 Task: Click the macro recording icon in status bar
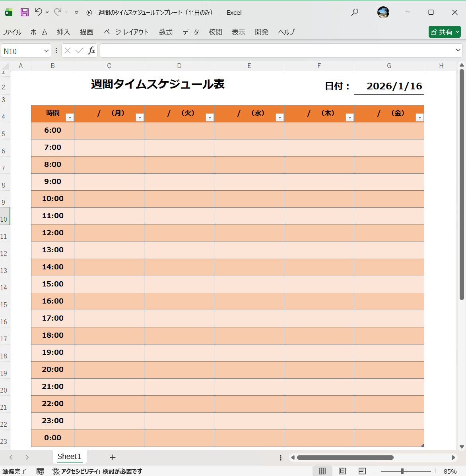(40, 471)
